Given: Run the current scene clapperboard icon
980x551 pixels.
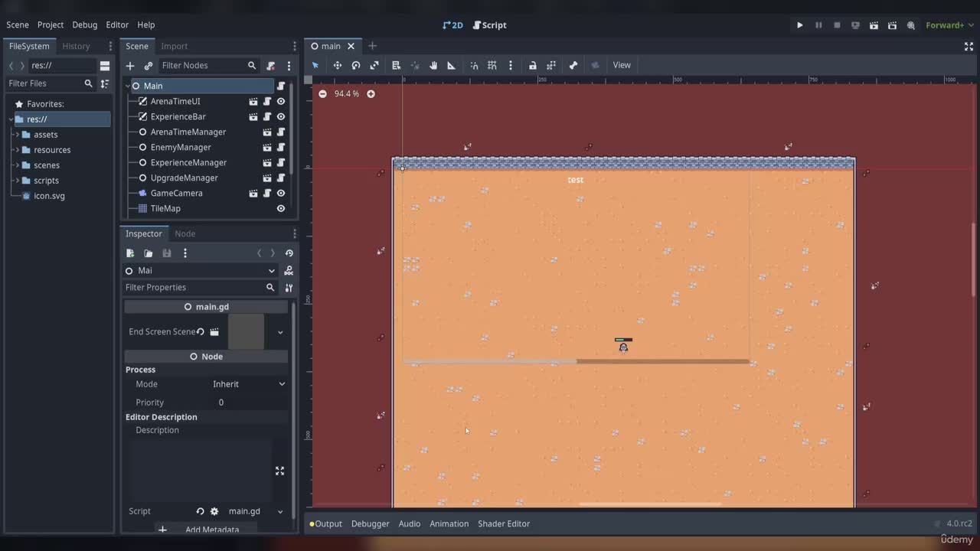Looking at the screenshot, I should (x=874, y=25).
